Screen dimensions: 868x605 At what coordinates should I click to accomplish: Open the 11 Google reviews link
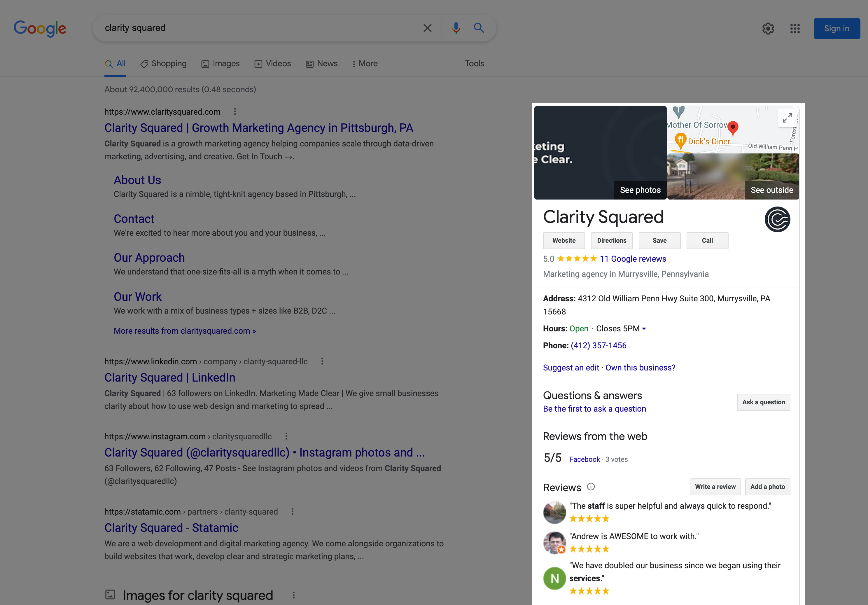point(633,259)
